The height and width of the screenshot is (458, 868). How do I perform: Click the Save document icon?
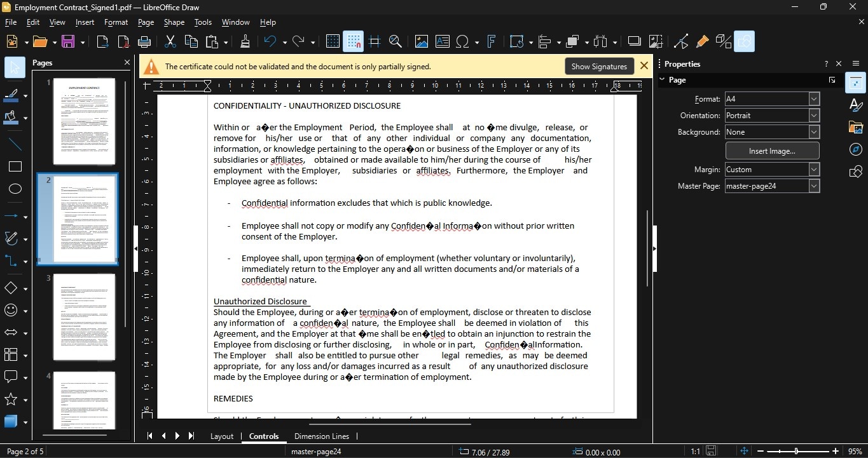69,42
